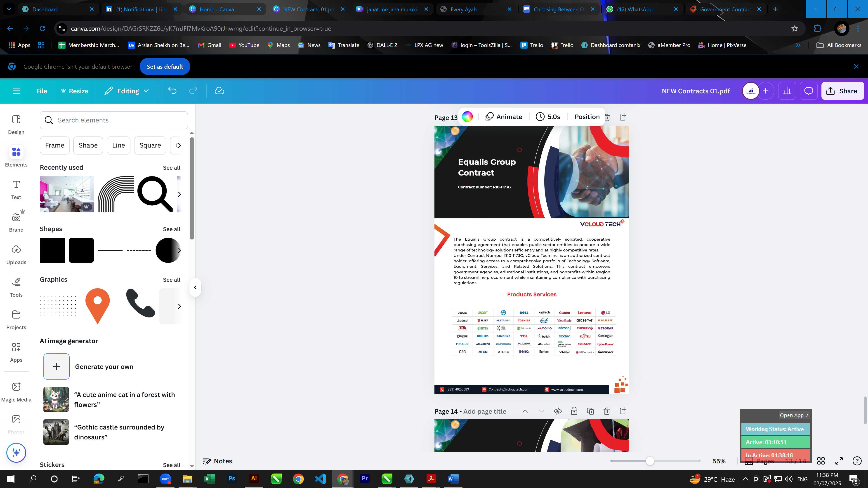Open the grid view of pages
The width and height of the screenshot is (868, 488).
821,461
